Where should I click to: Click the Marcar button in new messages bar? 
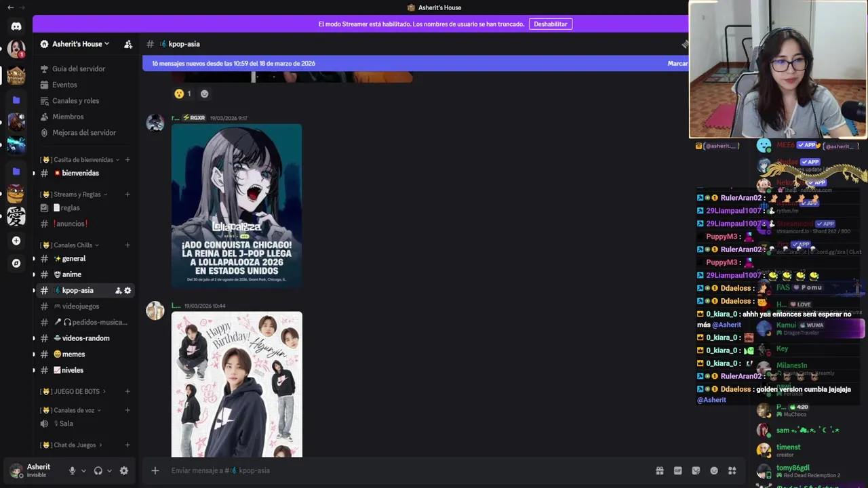click(677, 63)
